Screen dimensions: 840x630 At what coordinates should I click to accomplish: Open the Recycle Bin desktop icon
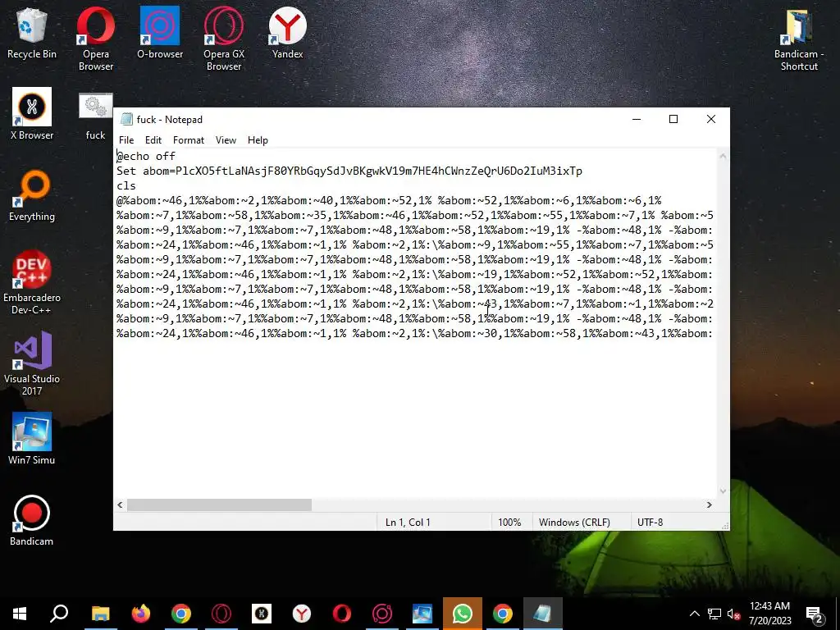(32, 33)
